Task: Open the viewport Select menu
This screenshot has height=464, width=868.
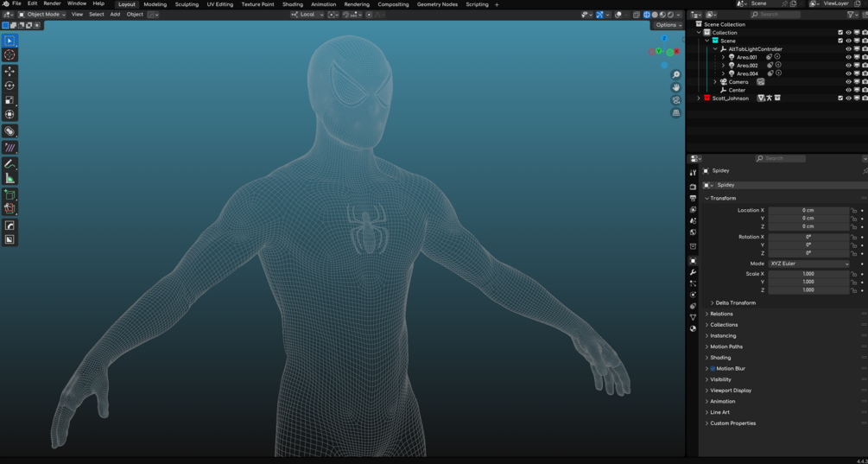Action: 97,15
